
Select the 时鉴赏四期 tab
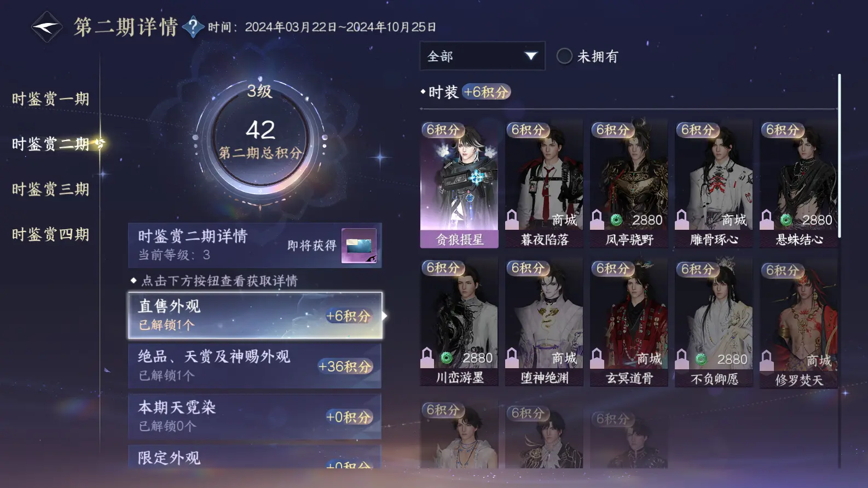(x=50, y=235)
